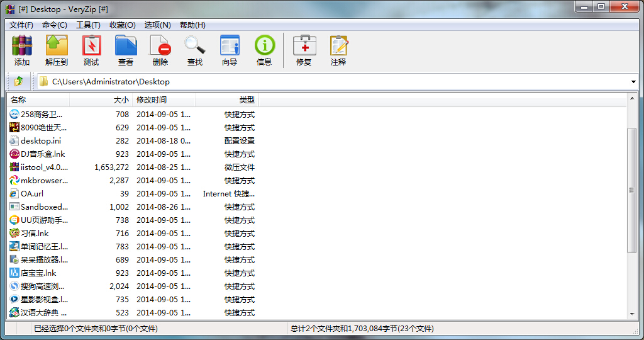Click the size value 1,653,272

click(x=111, y=167)
